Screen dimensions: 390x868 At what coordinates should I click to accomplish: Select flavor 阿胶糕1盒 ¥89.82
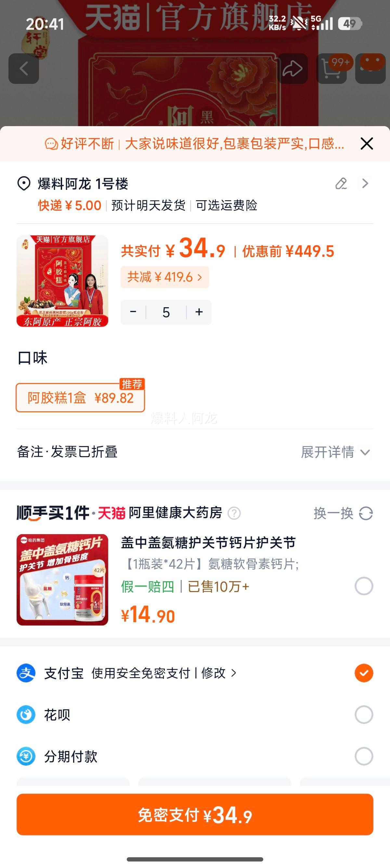(x=80, y=398)
